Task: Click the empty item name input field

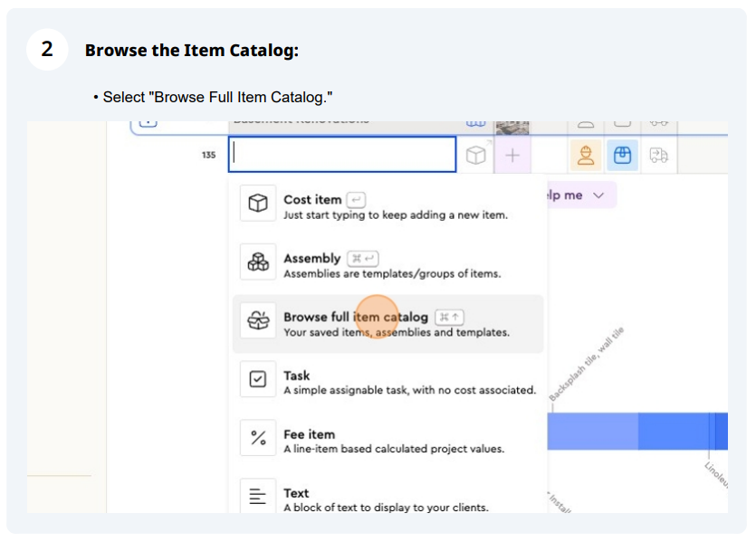Action: [x=342, y=155]
